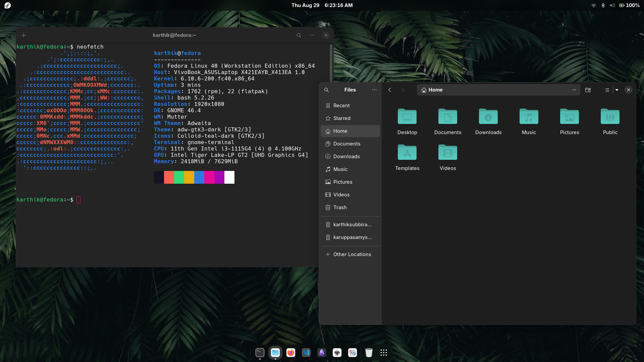Open a new terminal tab with the plus icon
644x362 pixels.
23,35
